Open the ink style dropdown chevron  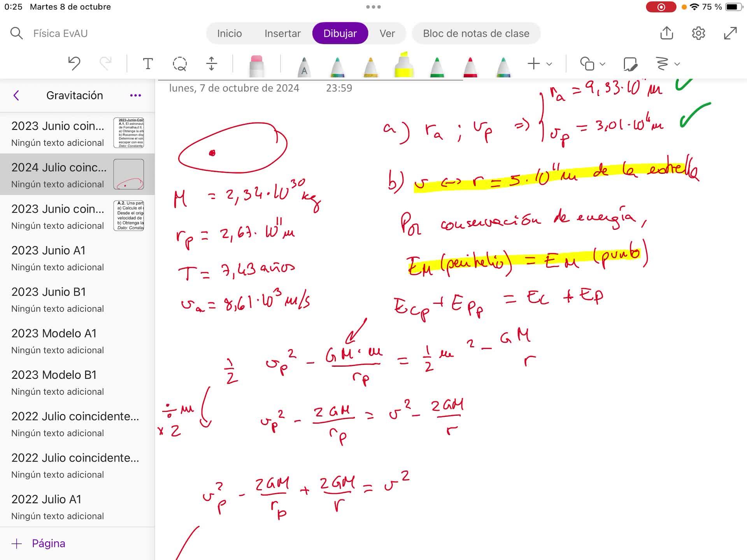pyautogui.click(x=677, y=64)
